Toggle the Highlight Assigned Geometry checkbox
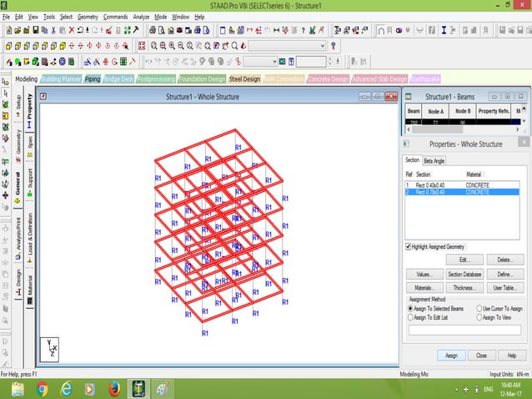Screen dimensions: 532x399 (x=408, y=247)
